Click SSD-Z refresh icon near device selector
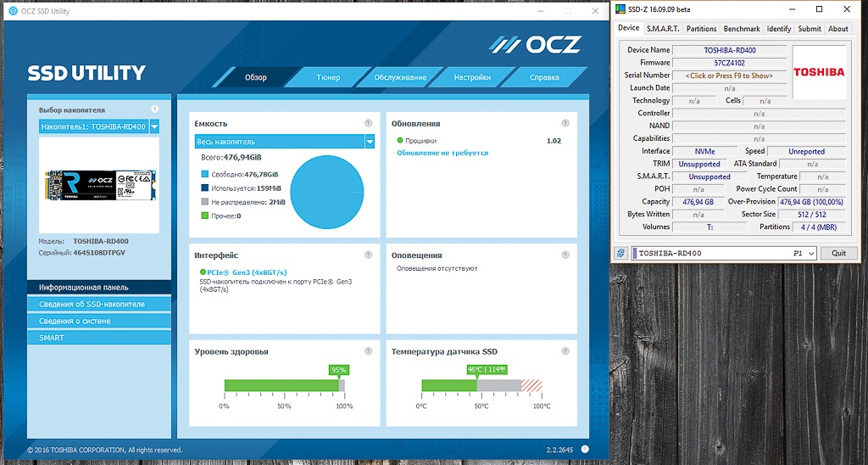This screenshot has height=465, width=868. tap(620, 253)
